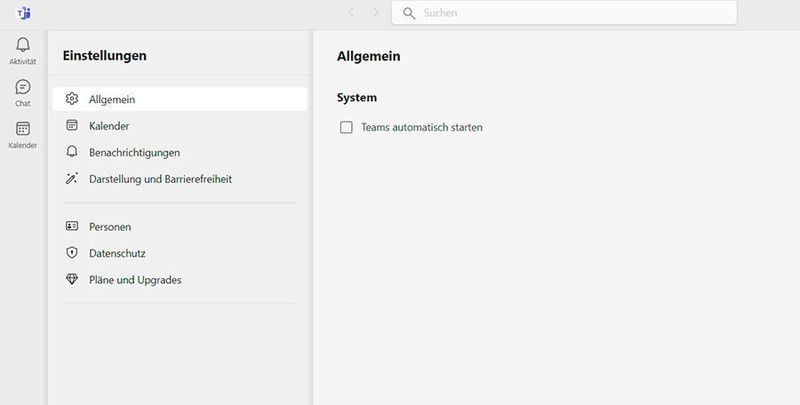800x405 pixels.
Task: Go forward with the right arrow
Action: click(x=375, y=13)
